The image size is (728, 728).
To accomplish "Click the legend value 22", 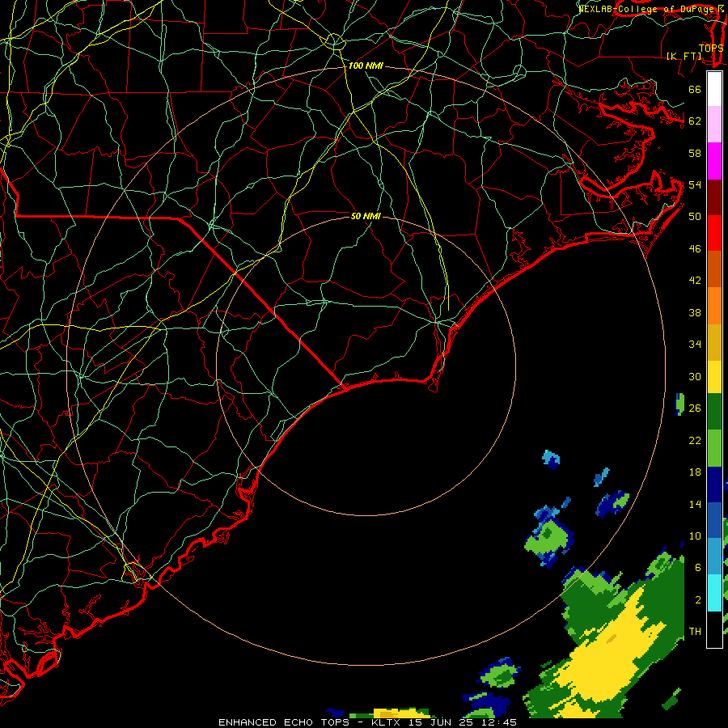I will [x=695, y=440].
